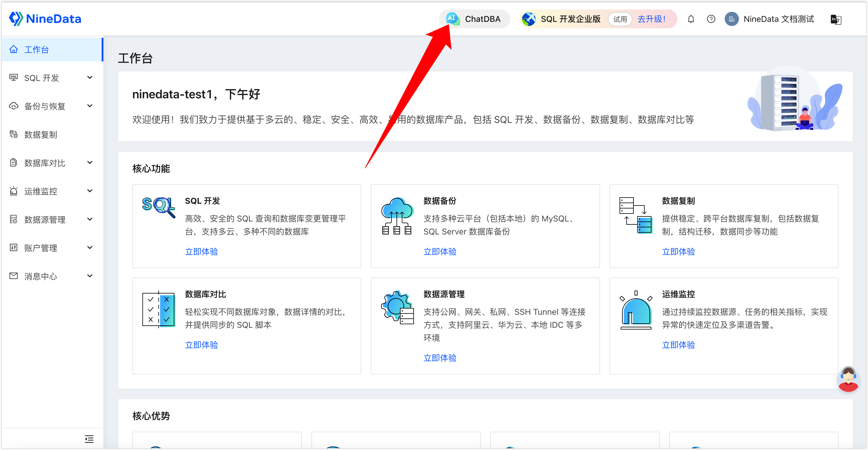This screenshot has height=450, width=868.
Task: Click the ninedata-test1 greeting text
Action: [x=196, y=94]
